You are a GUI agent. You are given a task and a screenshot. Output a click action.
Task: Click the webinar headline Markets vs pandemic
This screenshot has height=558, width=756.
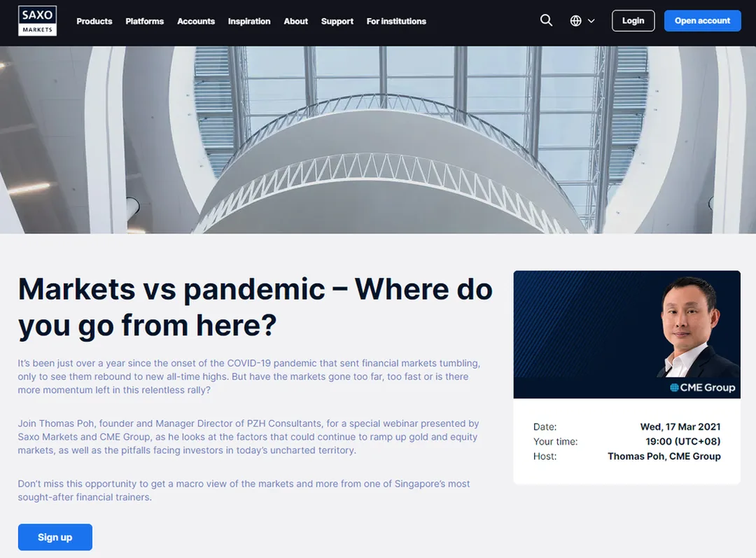(255, 307)
